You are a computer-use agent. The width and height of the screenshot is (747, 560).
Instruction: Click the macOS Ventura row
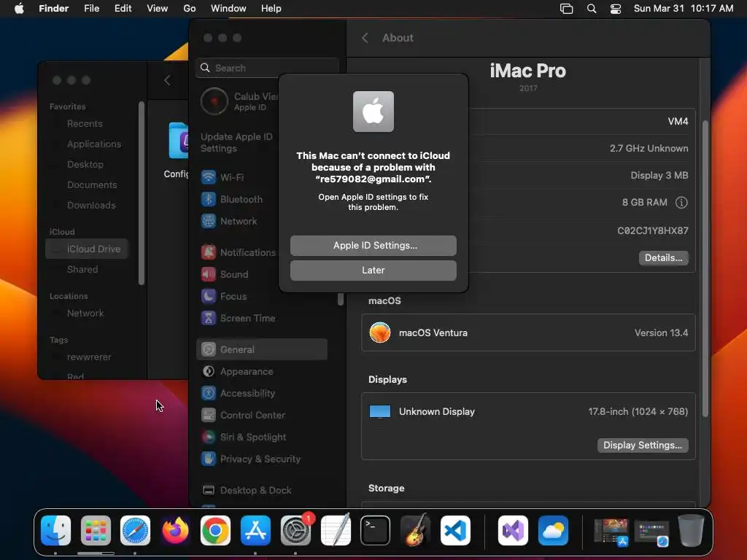point(528,332)
